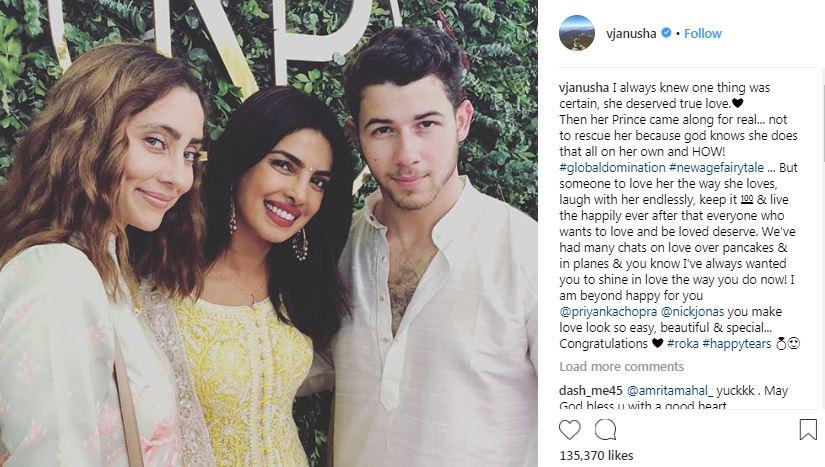Image resolution: width=825 pixels, height=467 pixels.
Task: Click the main post photo
Action: (268, 234)
